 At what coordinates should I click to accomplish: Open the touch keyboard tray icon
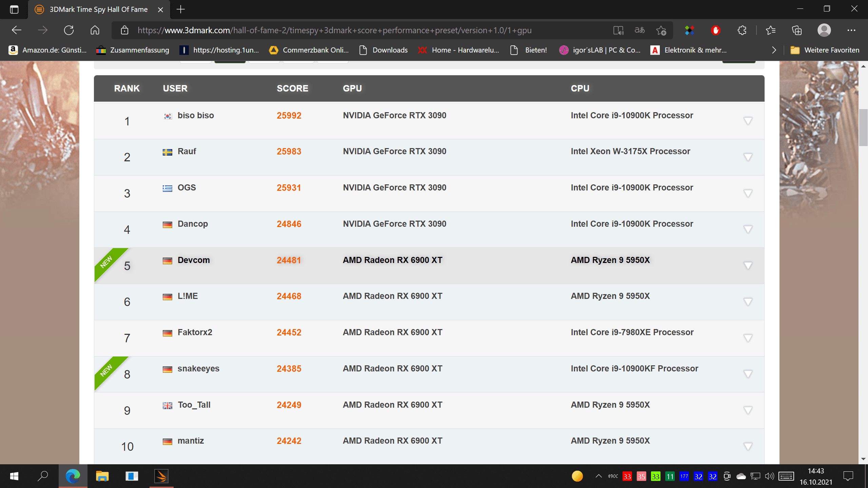[x=786, y=476]
